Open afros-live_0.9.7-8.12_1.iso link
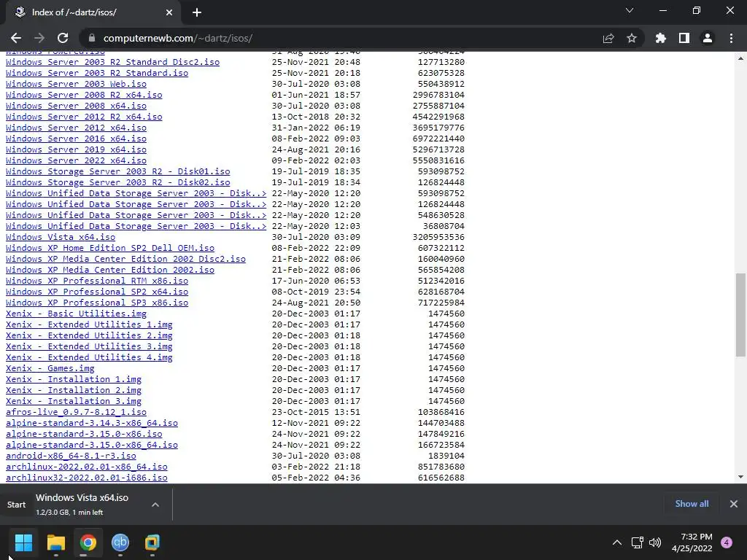Viewport: 747px width, 560px height. (76, 413)
